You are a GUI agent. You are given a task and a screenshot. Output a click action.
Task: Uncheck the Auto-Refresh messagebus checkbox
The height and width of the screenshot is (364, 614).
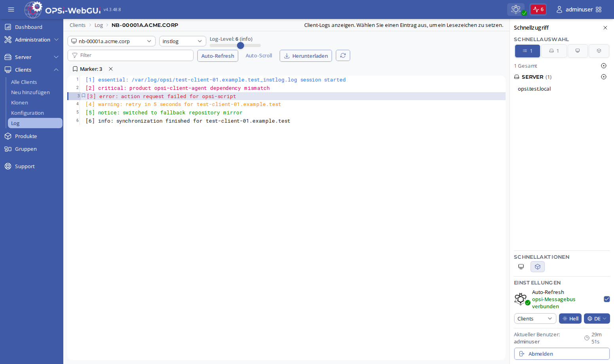(607, 299)
